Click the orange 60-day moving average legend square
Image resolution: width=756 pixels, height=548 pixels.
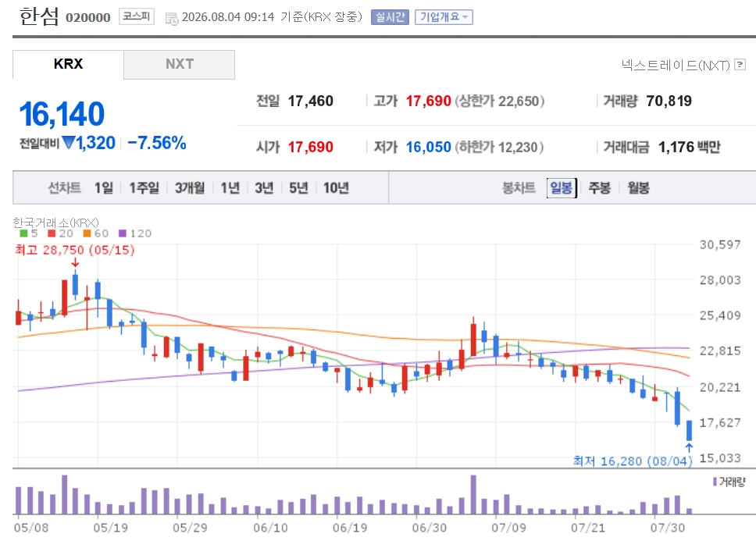pos(87,233)
